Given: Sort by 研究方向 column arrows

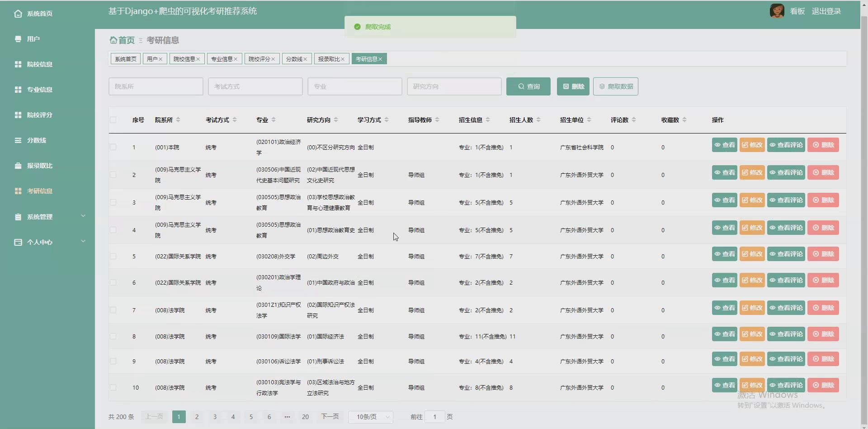Looking at the screenshot, I should coord(336,120).
